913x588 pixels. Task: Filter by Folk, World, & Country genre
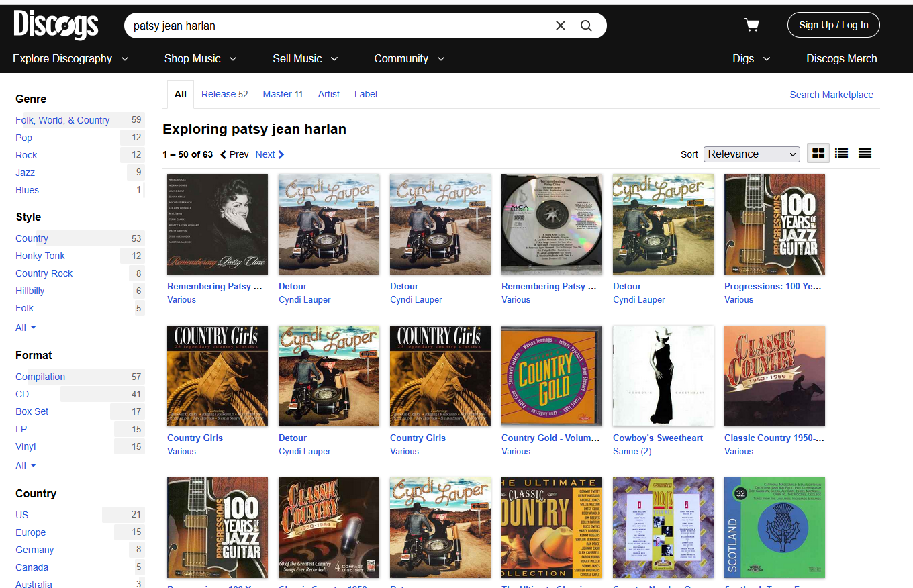62,120
